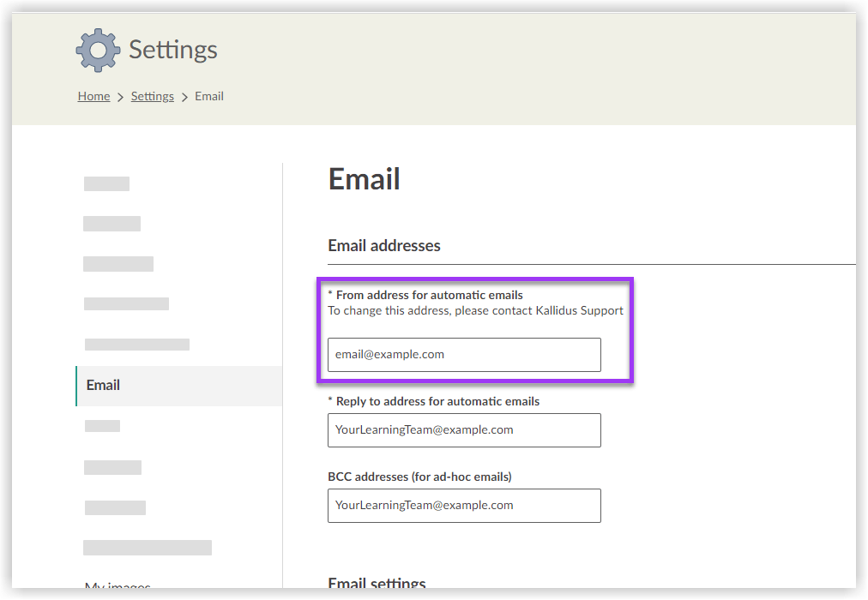Click the Email page heading

364,179
